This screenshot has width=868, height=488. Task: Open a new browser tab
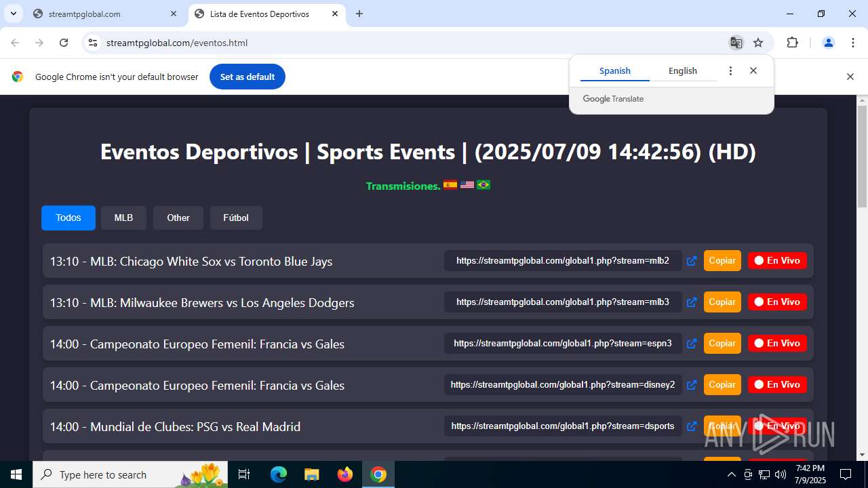click(359, 14)
